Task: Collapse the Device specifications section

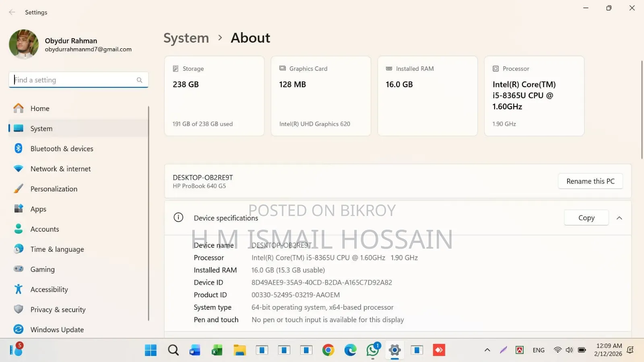Action: point(619,218)
